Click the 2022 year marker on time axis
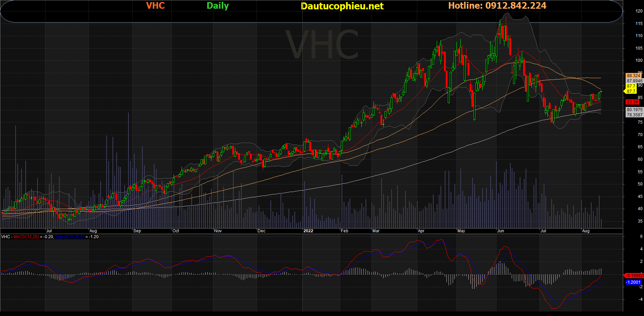Image resolution: width=644 pixels, height=316 pixels. coord(308,231)
